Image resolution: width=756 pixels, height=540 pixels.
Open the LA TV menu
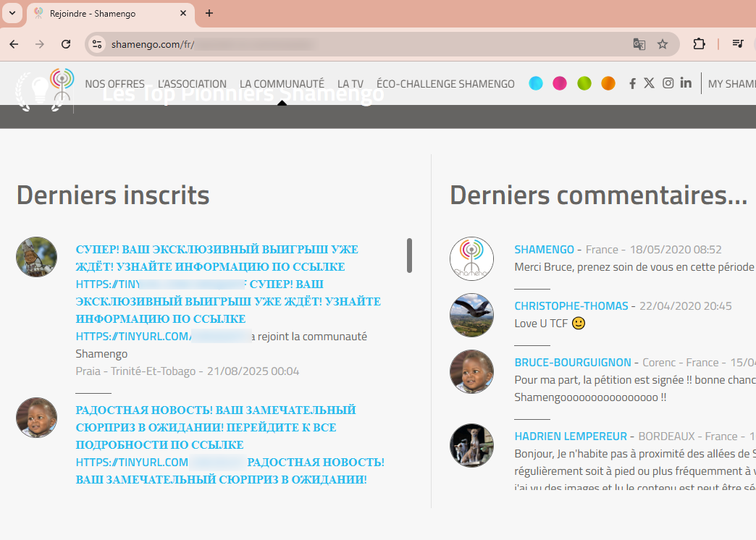pyautogui.click(x=350, y=84)
